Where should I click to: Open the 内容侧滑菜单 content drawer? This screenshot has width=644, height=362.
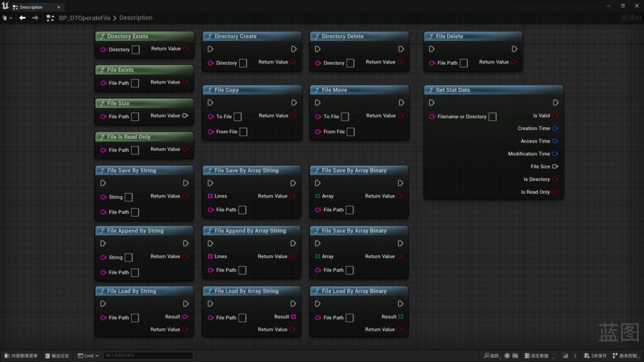point(21,356)
